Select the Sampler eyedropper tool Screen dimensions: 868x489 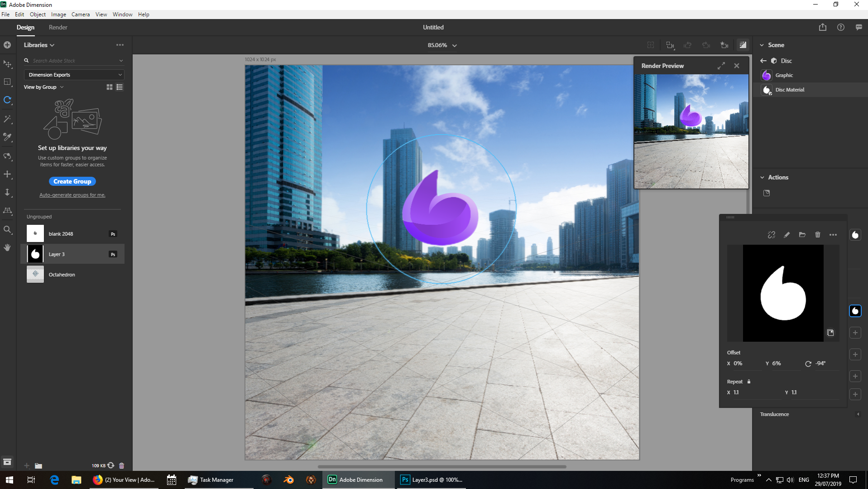7,137
